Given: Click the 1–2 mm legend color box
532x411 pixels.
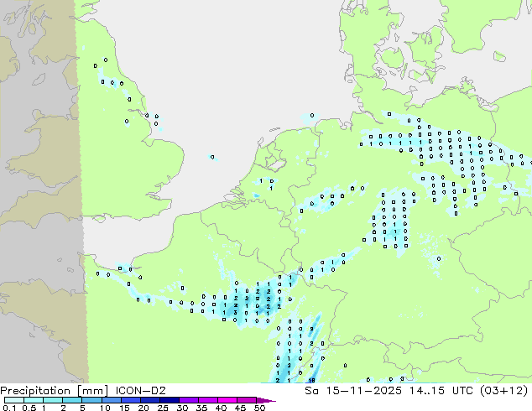Looking at the screenshot, I should click(x=53, y=400).
